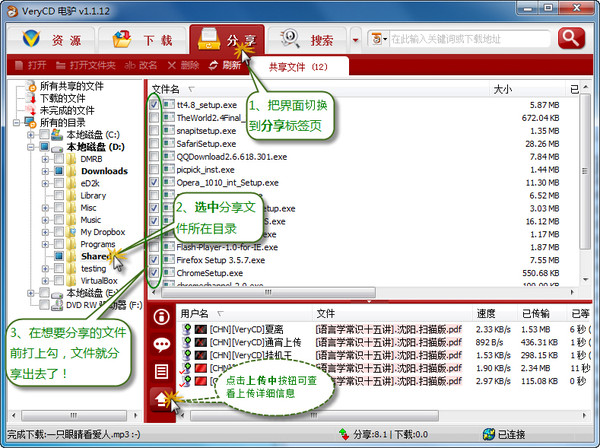
Task: Expand 本地磁盘 (C:) node
Action: pos(31,135)
